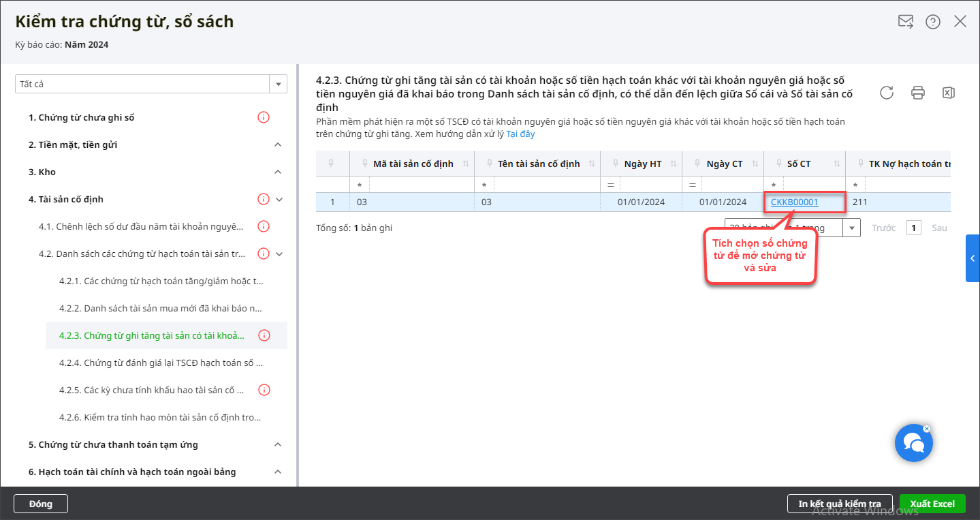Sort the Ngày CT column
This screenshot has width=980, height=520.
pyautogui.click(x=755, y=164)
